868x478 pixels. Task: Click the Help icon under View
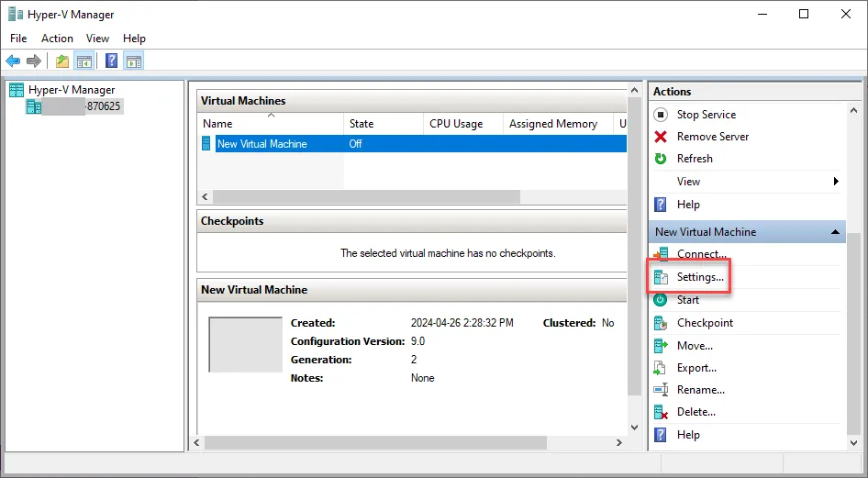click(661, 205)
